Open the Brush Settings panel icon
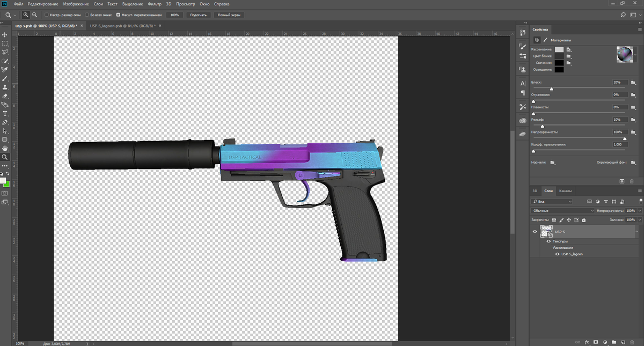 pyautogui.click(x=523, y=47)
